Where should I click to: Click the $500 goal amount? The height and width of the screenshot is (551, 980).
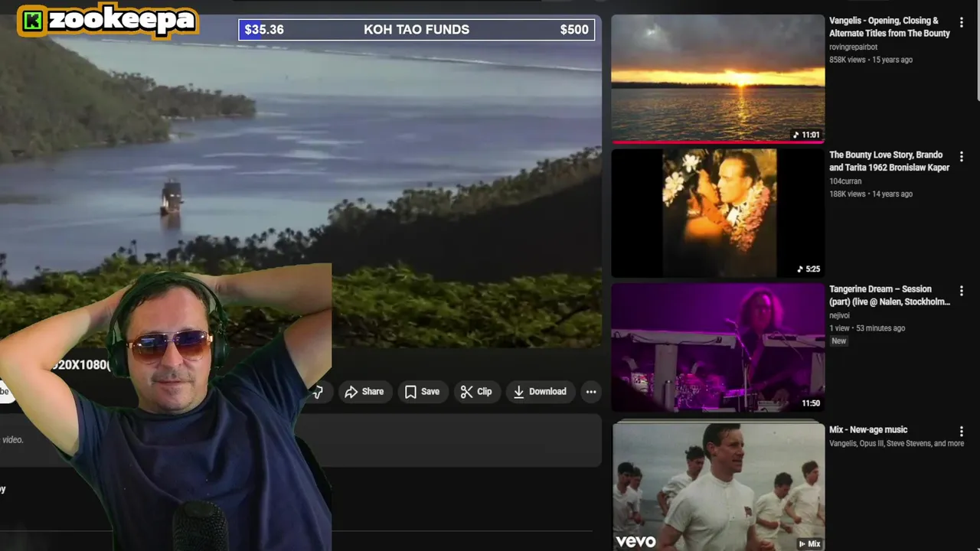[x=574, y=30]
